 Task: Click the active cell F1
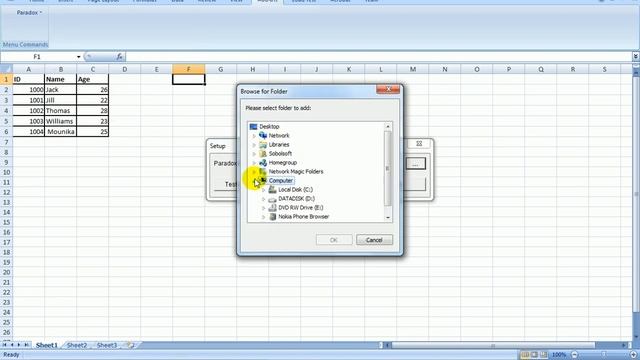pyautogui.click(x=189, y=79)
